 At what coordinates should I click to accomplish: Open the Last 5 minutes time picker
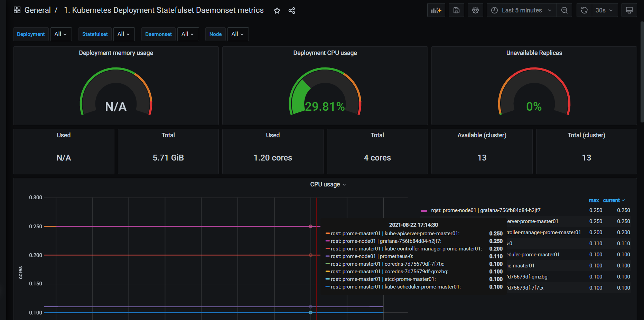522,10
